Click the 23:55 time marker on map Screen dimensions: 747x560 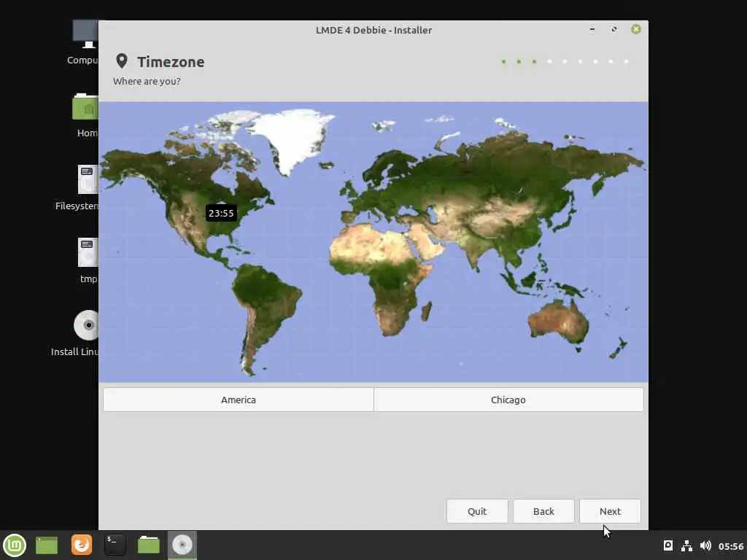[x=221, y=213]
